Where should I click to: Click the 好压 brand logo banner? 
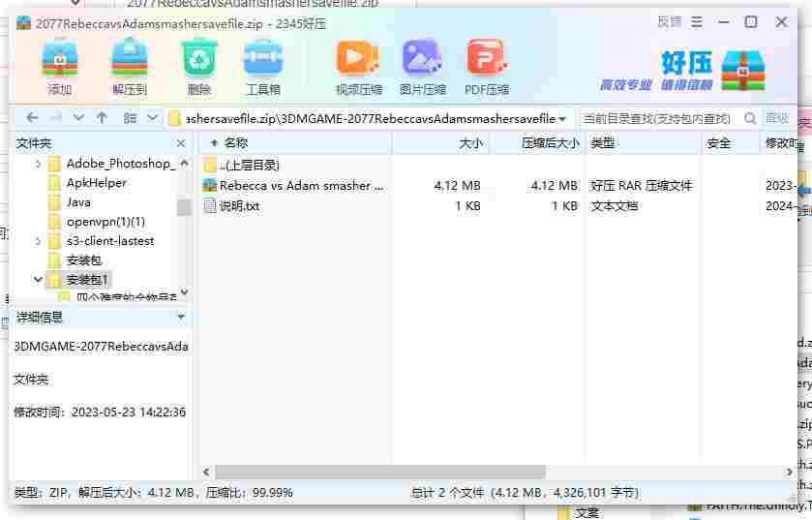[x=682, y=71]
